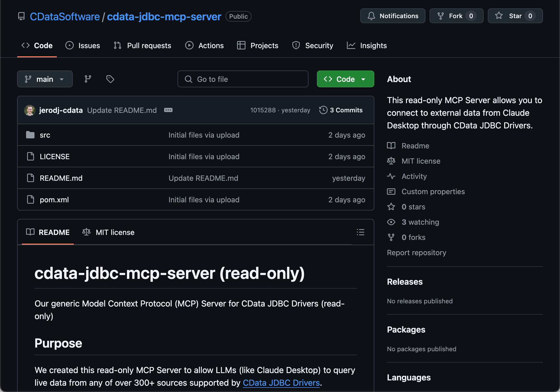Open the Security tab
The height and width of the screenshot is (392, 560).
click(x=313, y=46)
